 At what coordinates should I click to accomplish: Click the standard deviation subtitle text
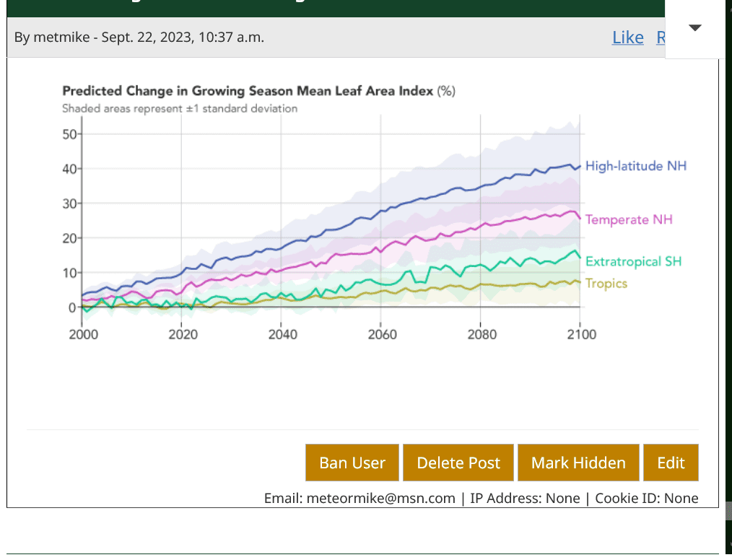point(180,109)
